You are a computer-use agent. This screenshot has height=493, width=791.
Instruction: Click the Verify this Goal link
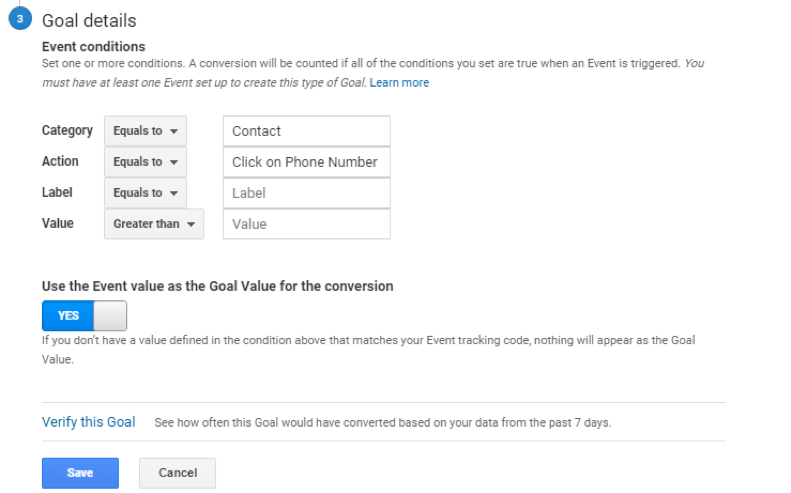click(88, 422)
